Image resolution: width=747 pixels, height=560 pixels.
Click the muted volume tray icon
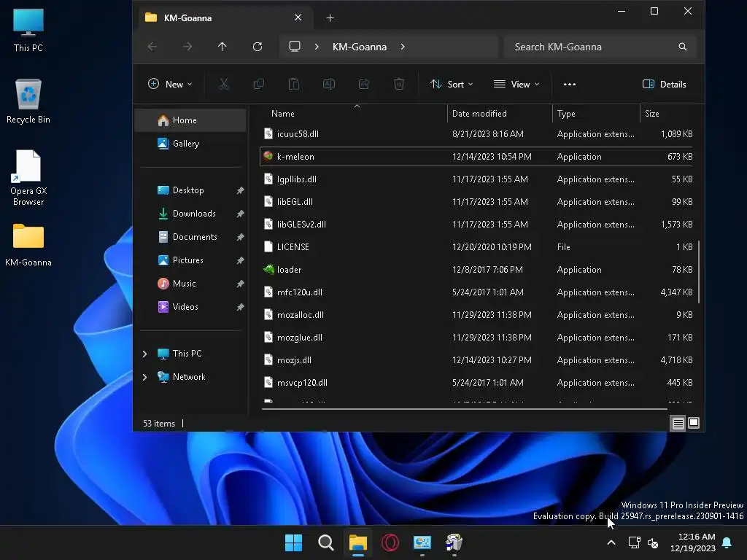(653, 542)
